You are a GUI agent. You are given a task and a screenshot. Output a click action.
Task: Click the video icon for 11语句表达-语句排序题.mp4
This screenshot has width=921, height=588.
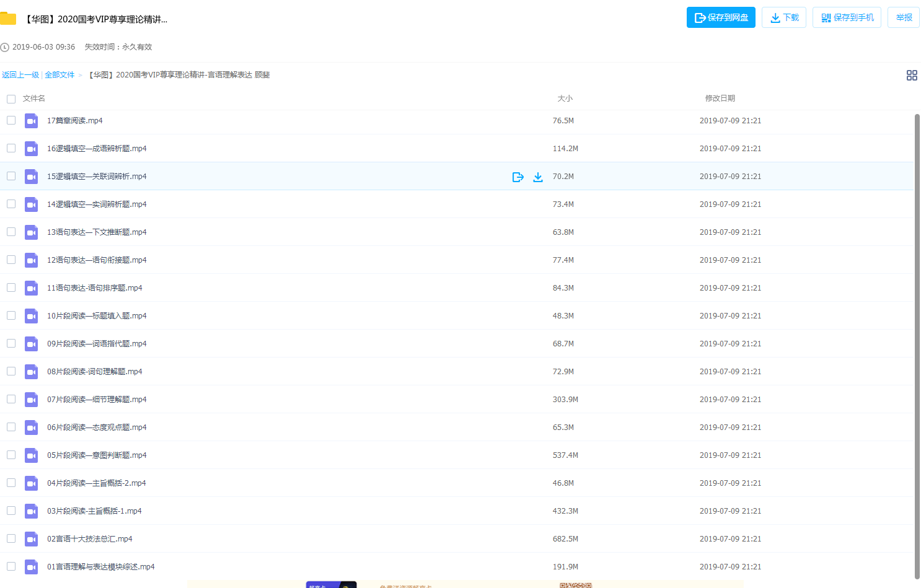pos(32,288)
